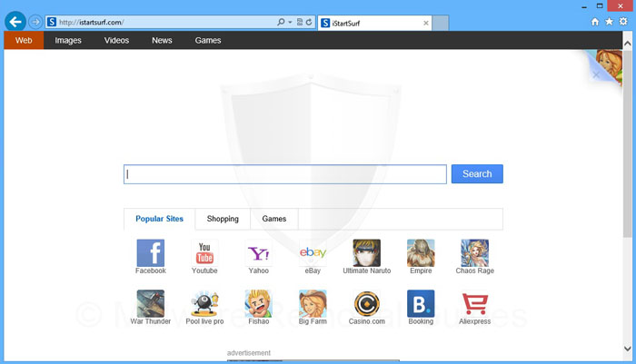This screenshot has width=636, height=364.
Task: Launch the Empire game icon
Action: (x=421, y=252)
